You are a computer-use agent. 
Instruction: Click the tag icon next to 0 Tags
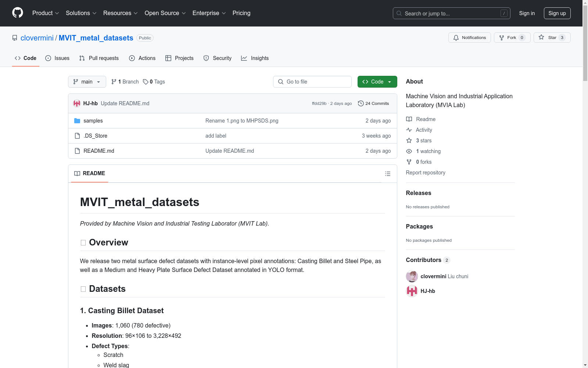146,82
